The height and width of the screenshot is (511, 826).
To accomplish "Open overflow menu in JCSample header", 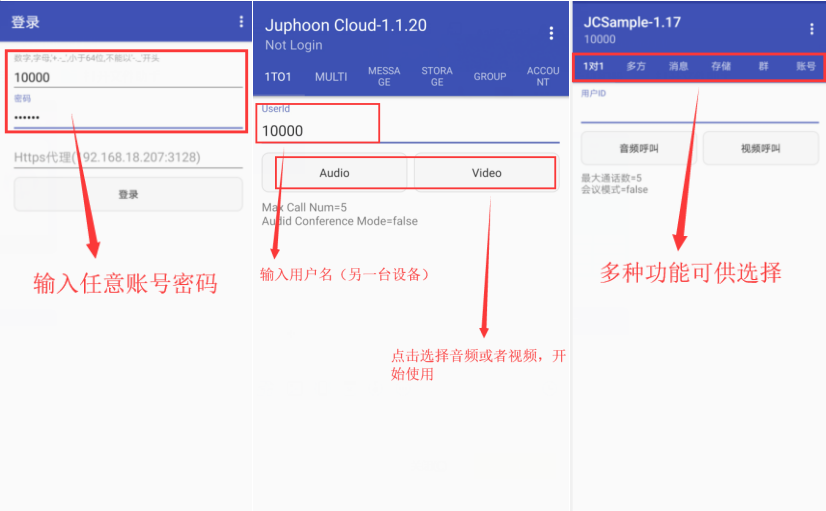I will click(811, 30).
